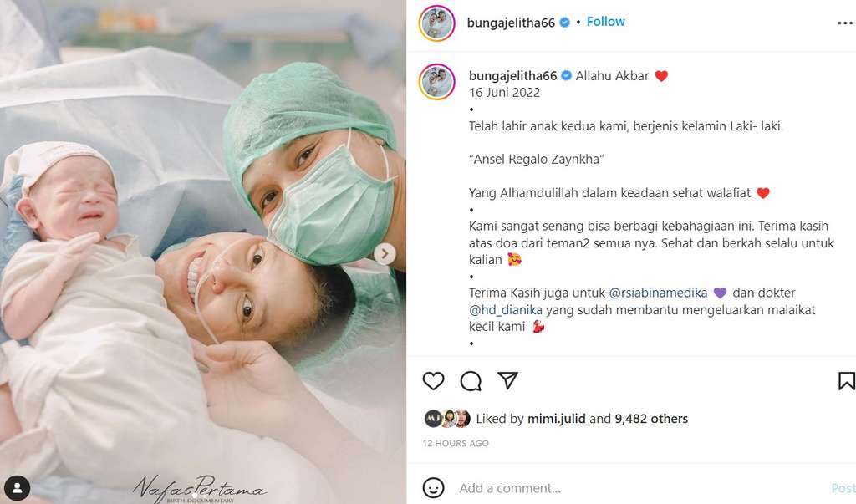Open the @rsiabinamedika mention
Image resolution: width=856 pixels, height=504 pixels.
click(658, 293)
